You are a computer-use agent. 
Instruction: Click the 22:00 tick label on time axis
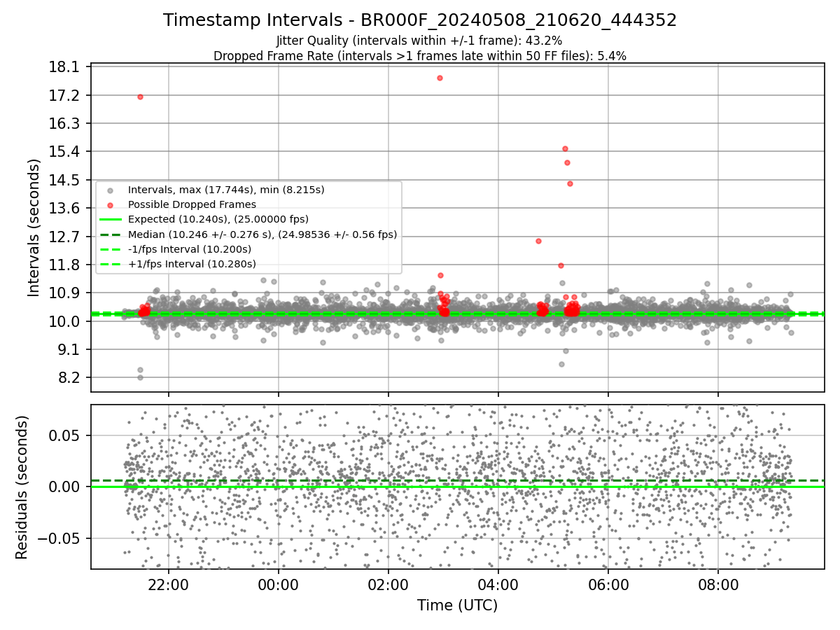[x=169, y=584]
